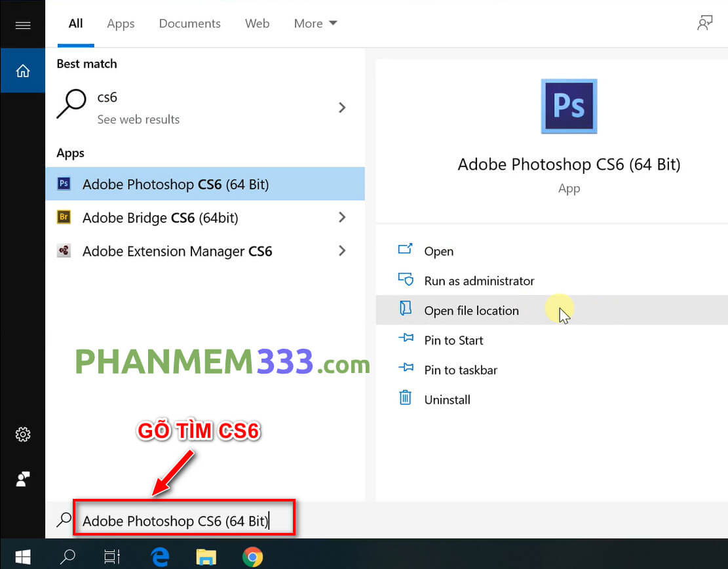Choose Open for Photoshop CS6
Image resolution: width=728 pixels, height=569 pixels.
439,251
